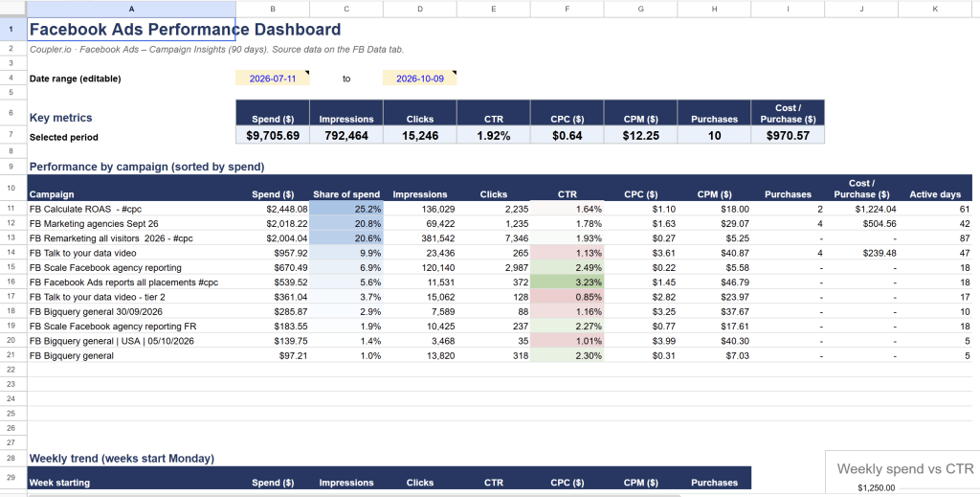Image resolution: width=980 pixels, height=497 pixels.
Task: Select the 20.6% share of spend cell
Action: pyautogui.click(x=346, y=238)
